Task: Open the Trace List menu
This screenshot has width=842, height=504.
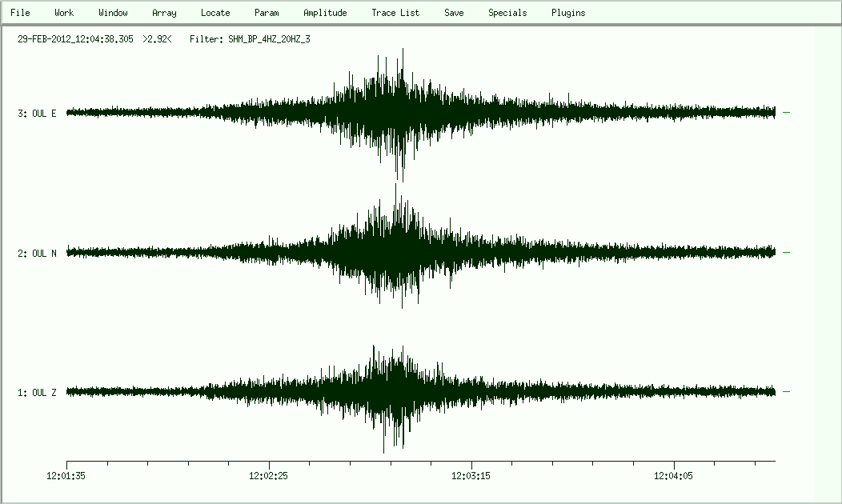Action: (395, 13)
